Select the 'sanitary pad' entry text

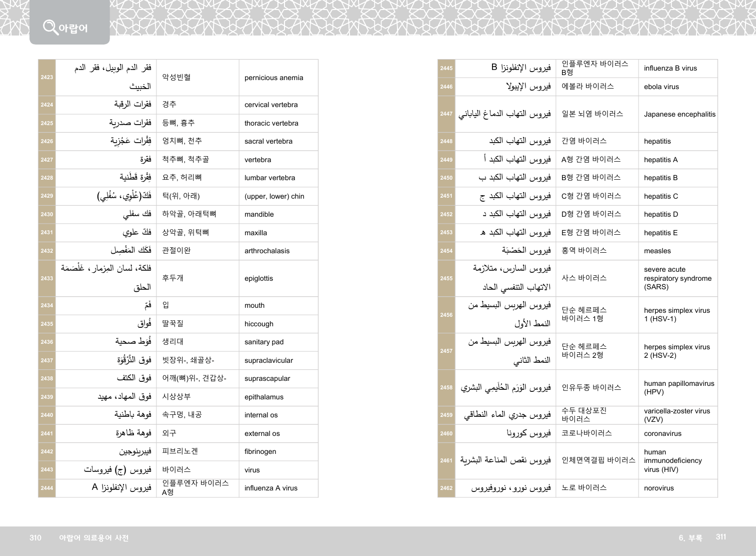point(263,342)
